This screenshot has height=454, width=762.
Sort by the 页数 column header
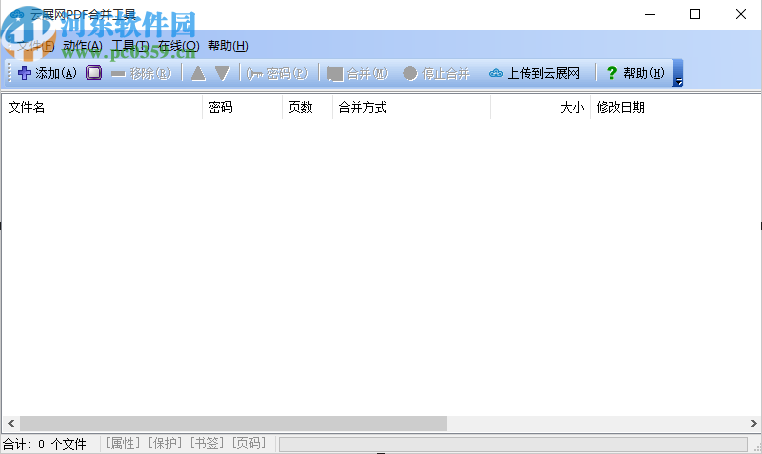(307, 107)
